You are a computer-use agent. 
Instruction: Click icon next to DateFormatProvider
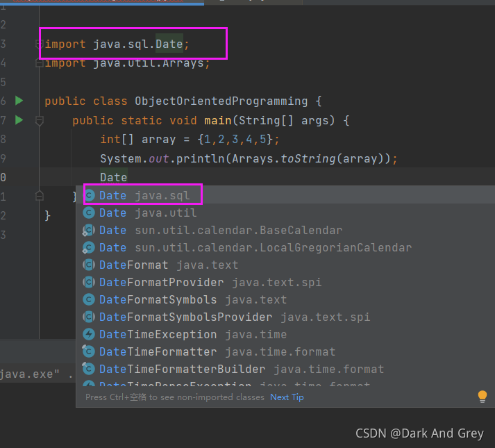click(89, 282)
